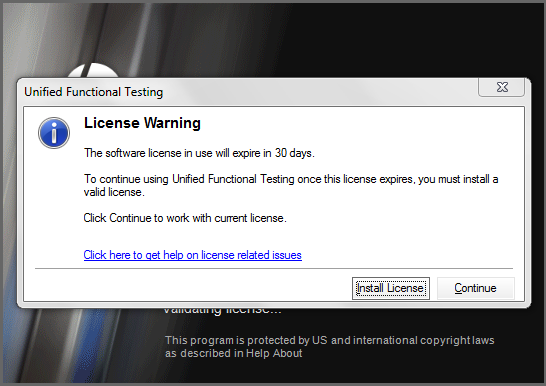
Task: Close the Unified Functional Testing dialog
Action: click(502, 87)
